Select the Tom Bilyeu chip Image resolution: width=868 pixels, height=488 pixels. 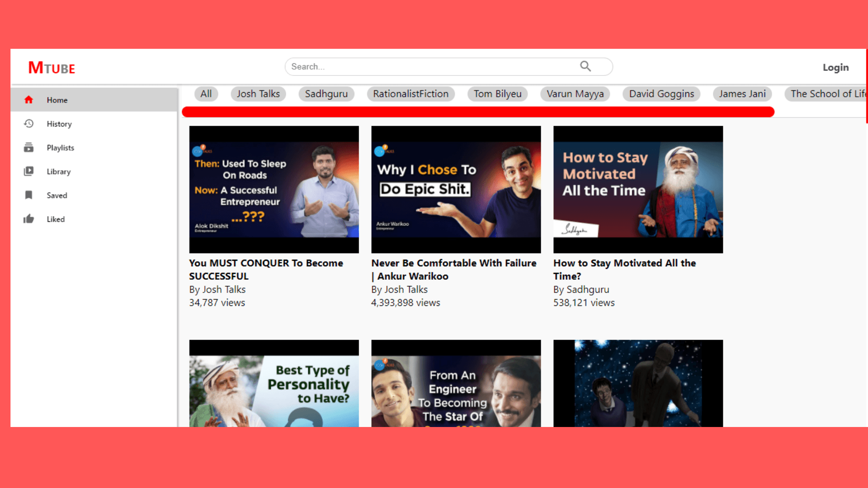coord(497,94)
